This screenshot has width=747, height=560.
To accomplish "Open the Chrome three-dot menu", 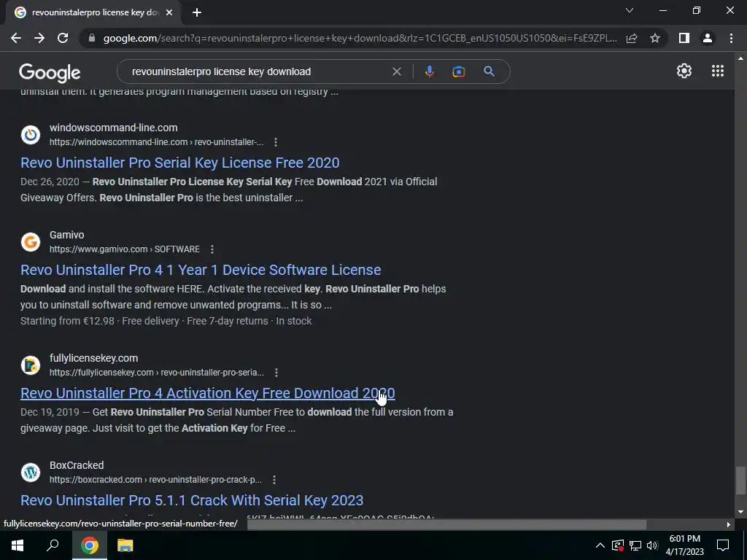I will pyautogui.click(x=731, y=38).
